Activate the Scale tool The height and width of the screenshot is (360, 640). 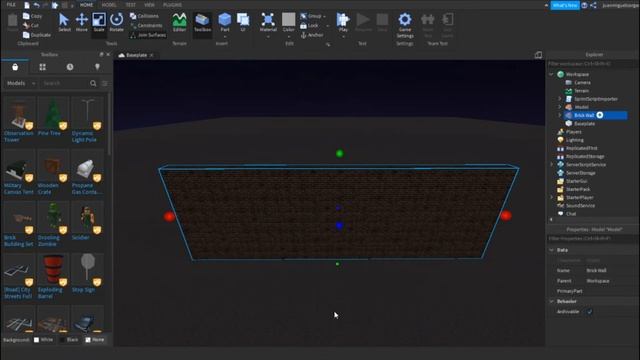coord(99,22)
